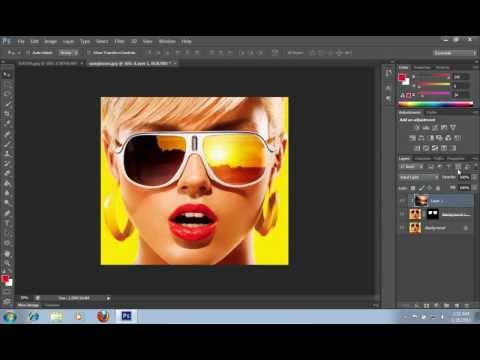Select the Move tool
This screenshot has height=360, width=480.
click(7, 75)
